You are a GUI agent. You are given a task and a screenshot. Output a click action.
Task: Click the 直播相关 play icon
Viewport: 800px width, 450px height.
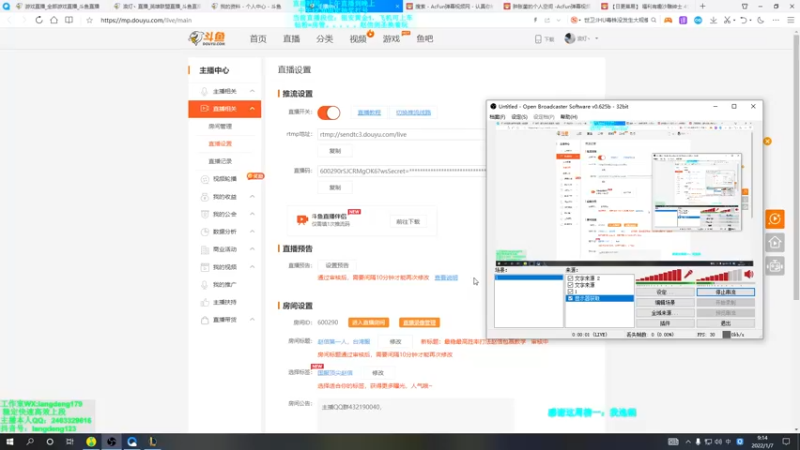coord(204,109)
